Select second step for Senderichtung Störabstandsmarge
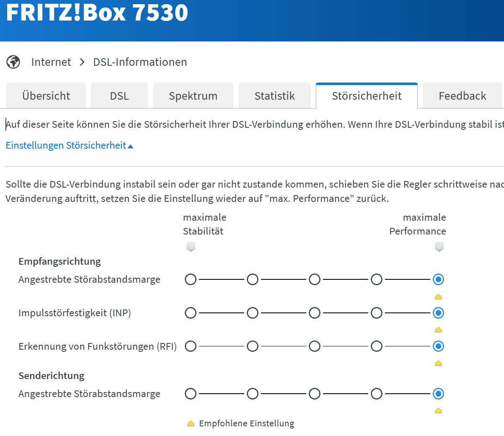Screen dimensions: 504x436 [x=253, y=394]
